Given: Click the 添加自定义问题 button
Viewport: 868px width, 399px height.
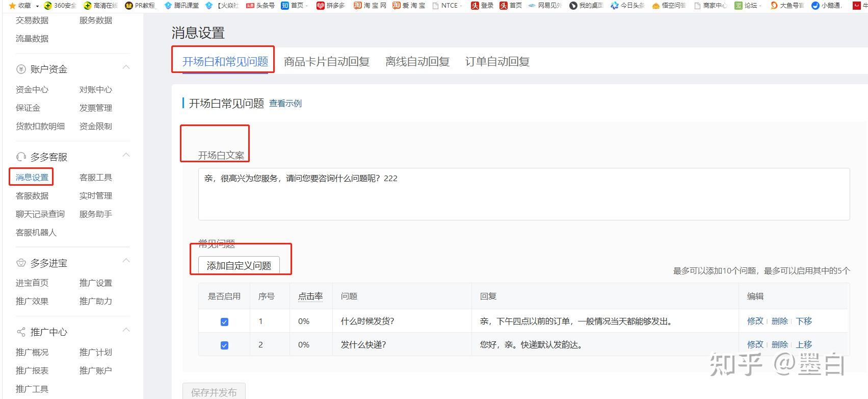Looking at the screenshot, I should [239, 265].
